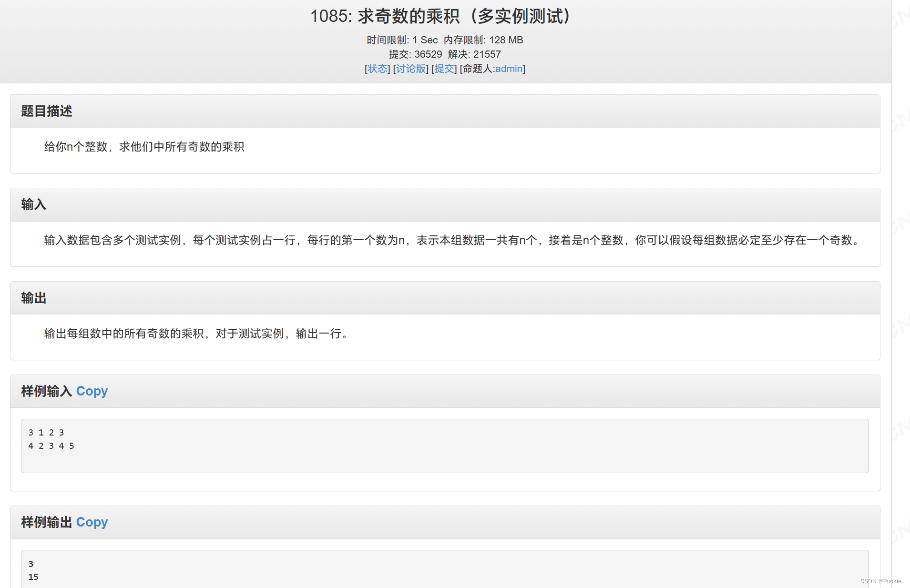
Task: Open the 状态 status link
Action: tap(377, 69)
